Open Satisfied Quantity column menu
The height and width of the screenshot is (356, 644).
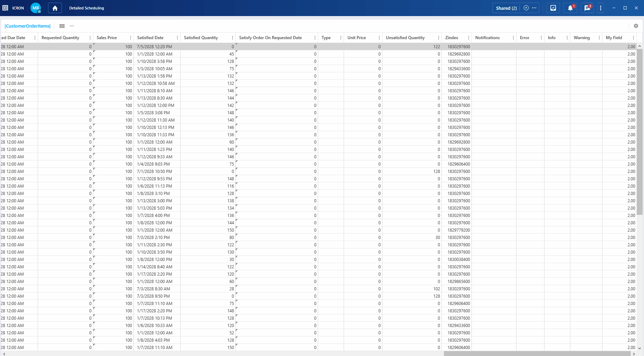click(233, 38)
